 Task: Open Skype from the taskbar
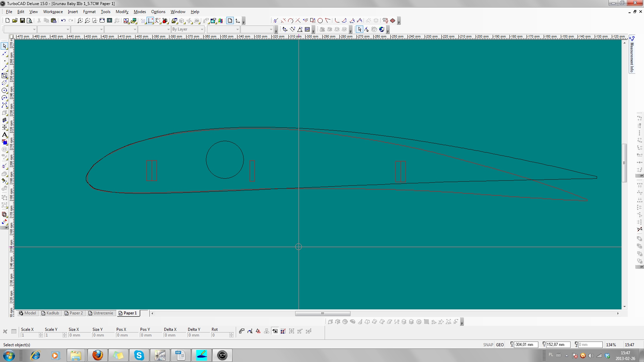tap(139, 355)
